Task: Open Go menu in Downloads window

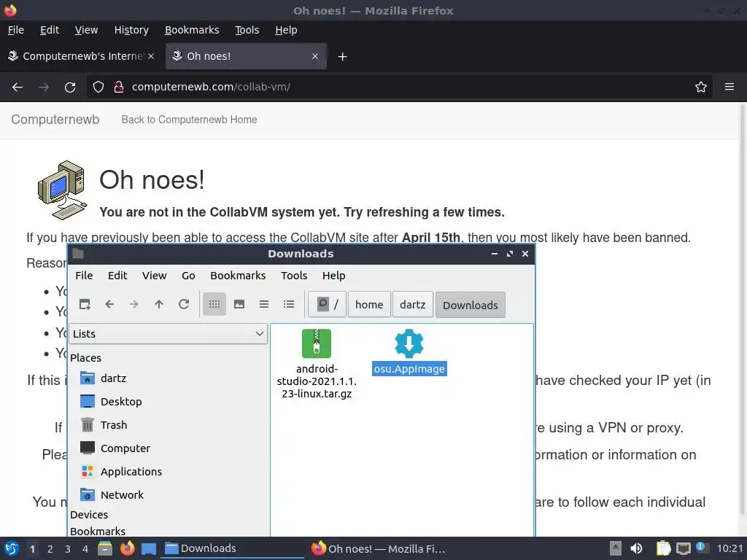Action: pos(188,275)
